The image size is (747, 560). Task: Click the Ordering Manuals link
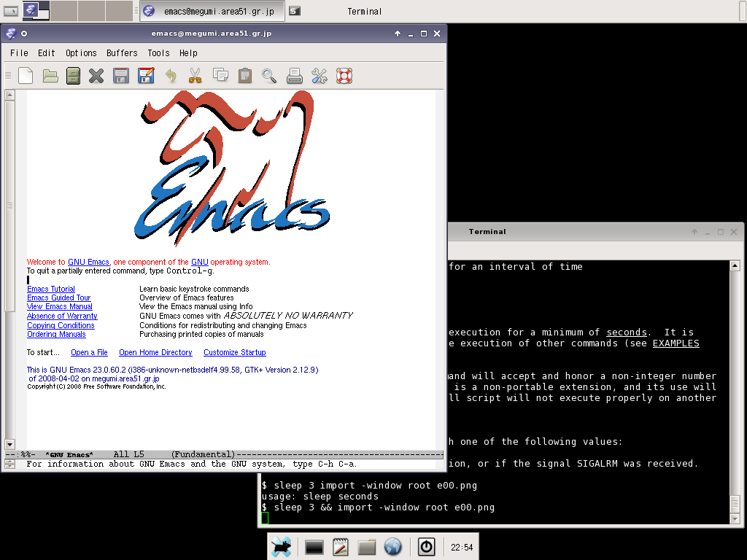pos(56,334)
